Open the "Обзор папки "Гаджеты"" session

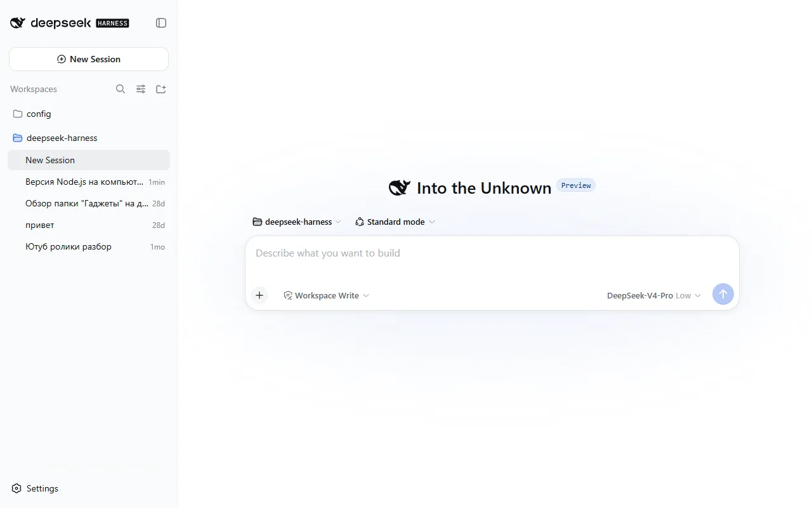pos(89,203)
